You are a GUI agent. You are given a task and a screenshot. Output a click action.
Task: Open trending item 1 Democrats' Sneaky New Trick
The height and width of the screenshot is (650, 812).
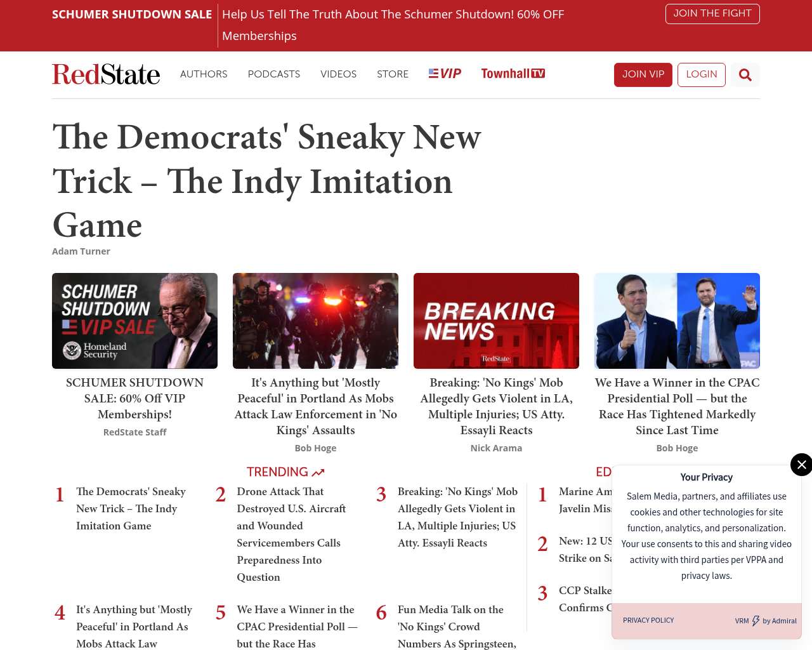(x=131, y=508)
